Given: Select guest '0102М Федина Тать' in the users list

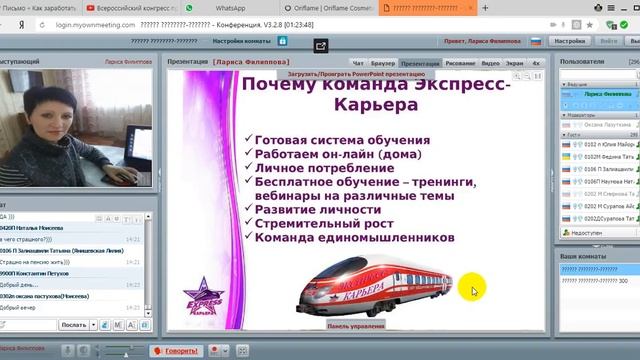Looking at the screenshot, I should (600, 157).
